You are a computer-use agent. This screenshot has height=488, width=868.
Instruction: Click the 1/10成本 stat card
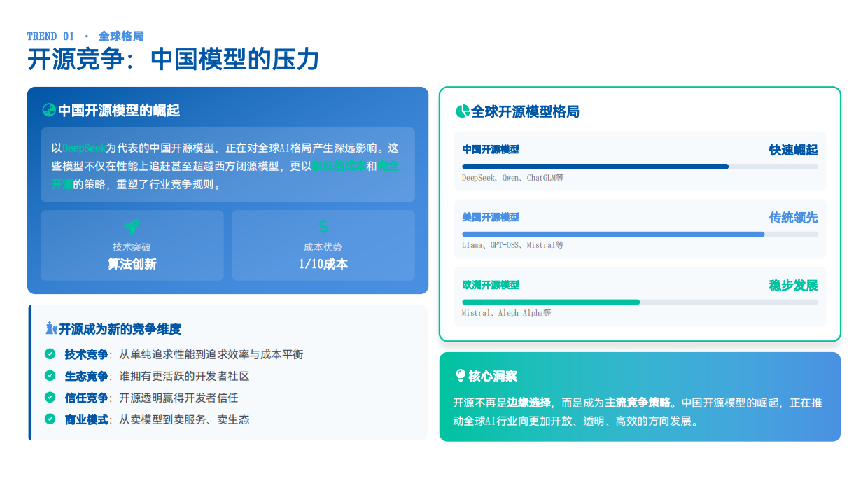pos(323,245)
